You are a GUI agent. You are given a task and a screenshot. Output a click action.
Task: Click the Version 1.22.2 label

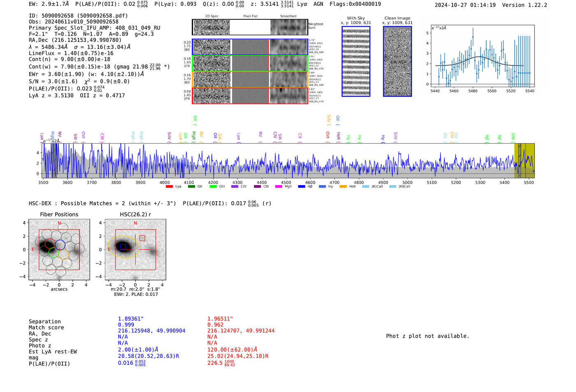click(x=525, y=5)
